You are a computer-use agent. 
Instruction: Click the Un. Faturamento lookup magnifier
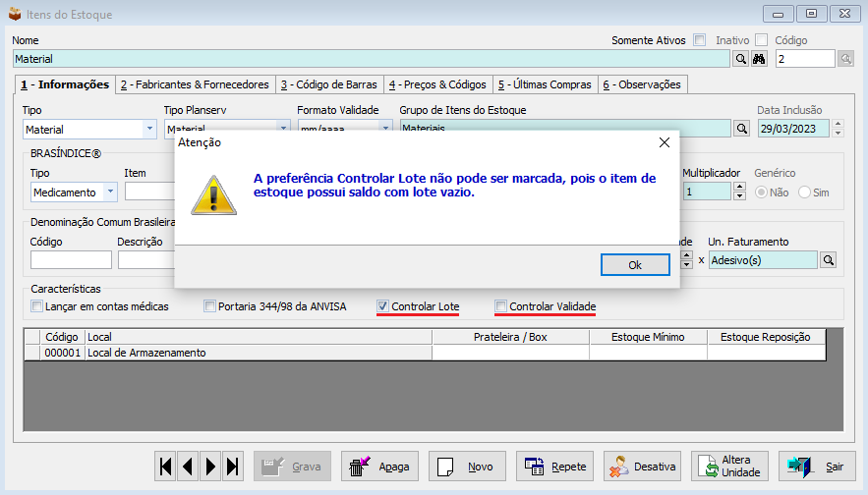click(828, 260)
